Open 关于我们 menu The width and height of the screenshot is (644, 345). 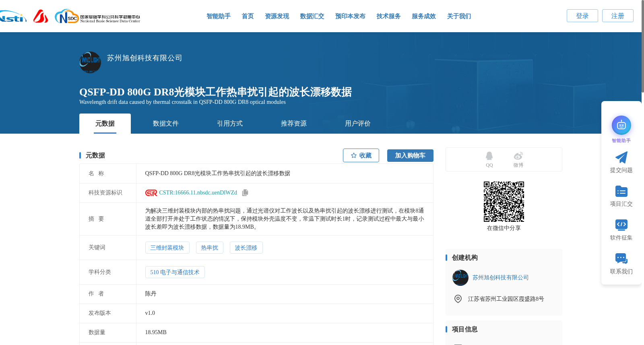459,16
